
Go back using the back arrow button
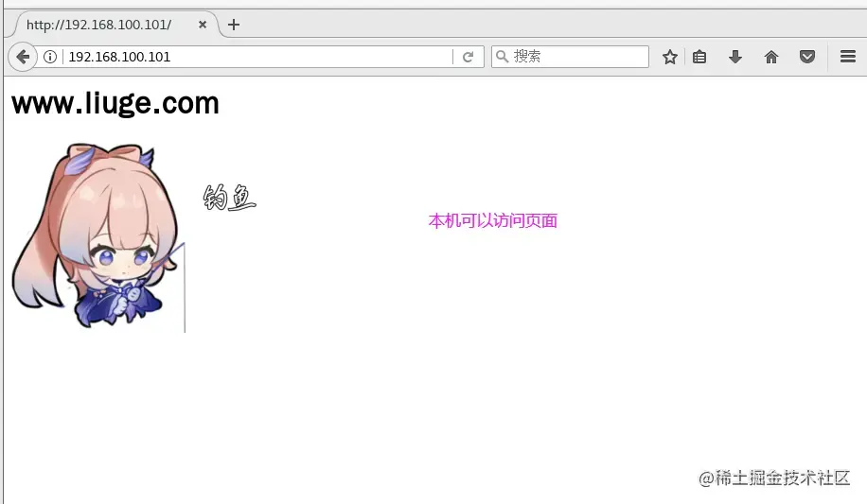coord(23,57)
